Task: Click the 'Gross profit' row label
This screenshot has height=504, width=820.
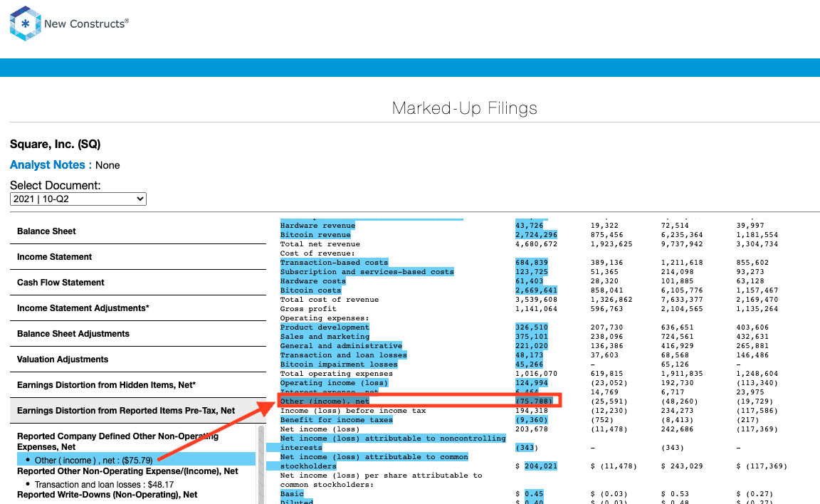Action: tap(308, 309)
